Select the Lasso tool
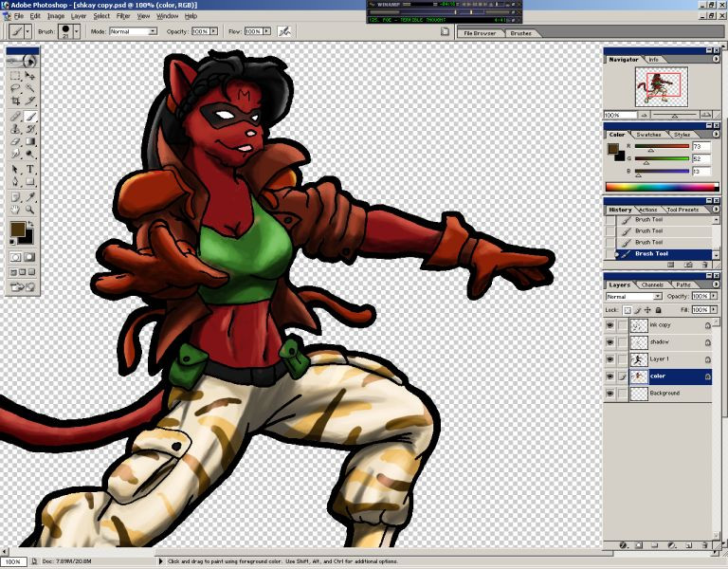 click(x=15, y=88)
